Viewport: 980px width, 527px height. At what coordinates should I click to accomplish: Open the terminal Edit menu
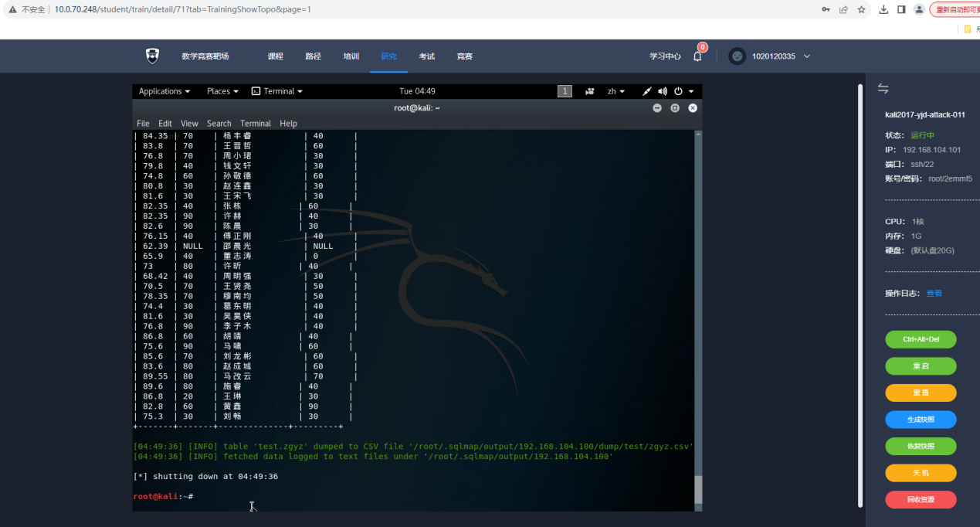click(x=165, y=124)
